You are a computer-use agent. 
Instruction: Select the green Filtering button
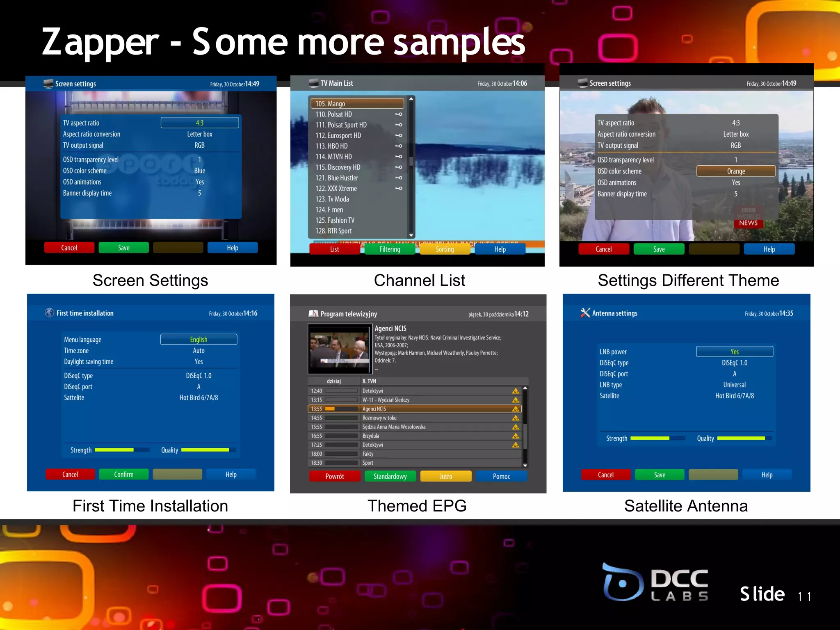(390, 249)
